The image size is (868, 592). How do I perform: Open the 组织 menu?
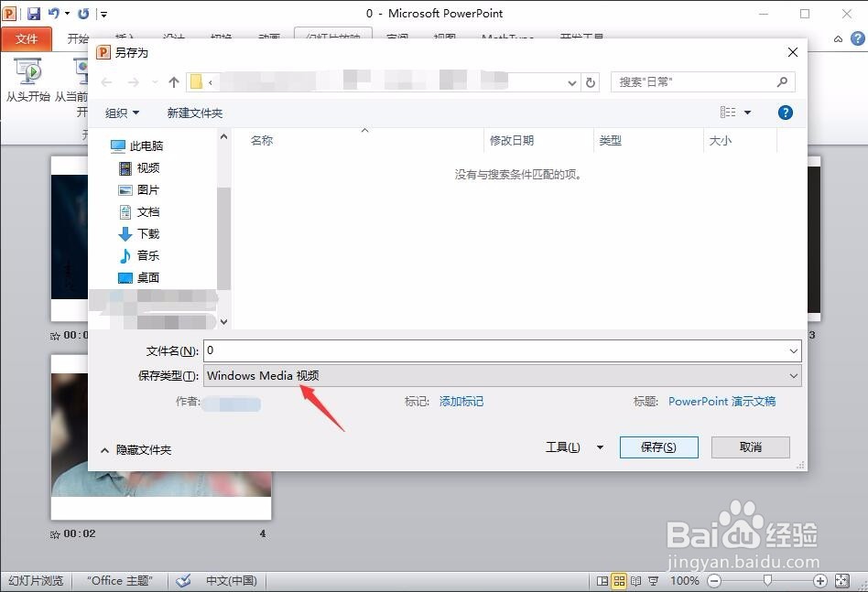point(122,113)
